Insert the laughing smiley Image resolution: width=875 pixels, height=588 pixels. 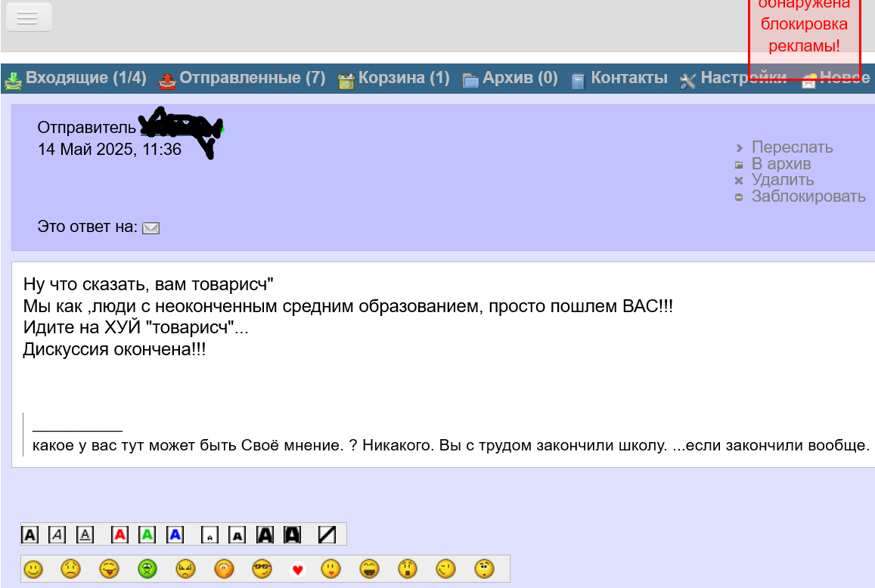click(x=370, y=569)
